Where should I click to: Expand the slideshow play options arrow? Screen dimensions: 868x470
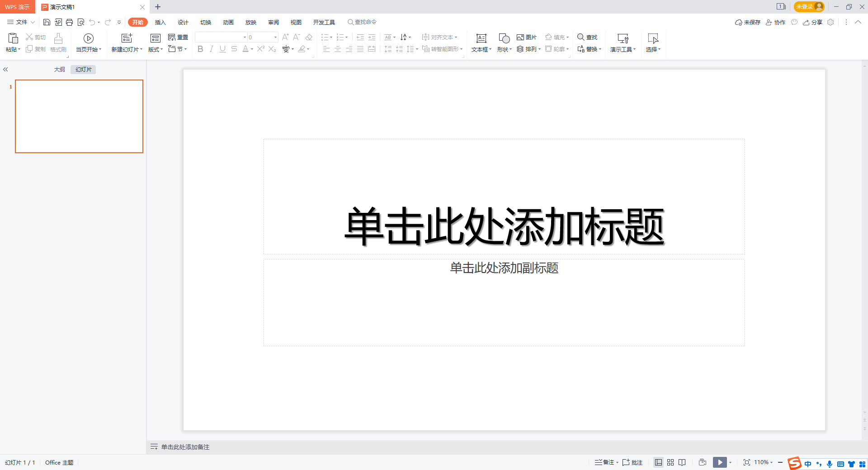[x=730, y=462]
